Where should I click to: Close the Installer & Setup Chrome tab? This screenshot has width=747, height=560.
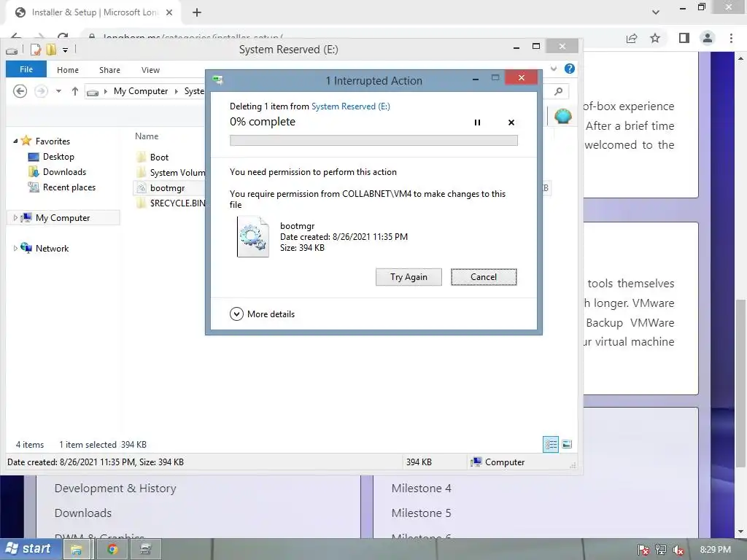click(169, 12)
